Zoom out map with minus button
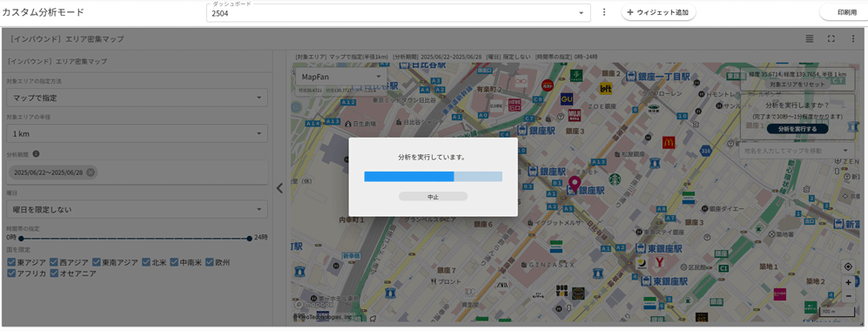868x331 pixels. tap(848, 296)
